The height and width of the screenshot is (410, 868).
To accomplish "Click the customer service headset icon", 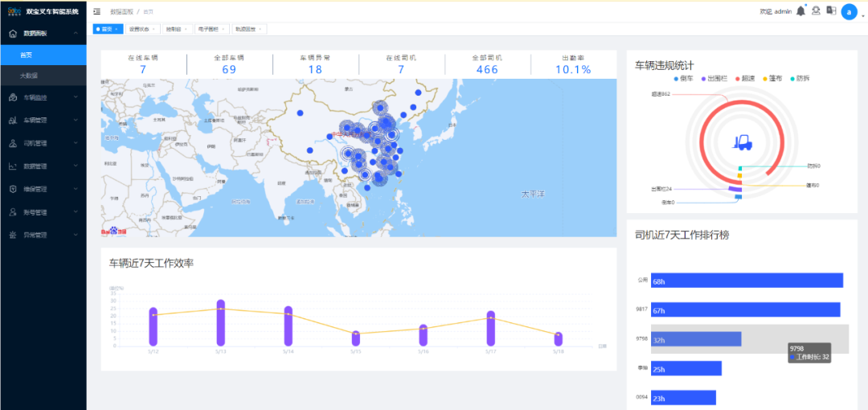I will coord(816,10).
